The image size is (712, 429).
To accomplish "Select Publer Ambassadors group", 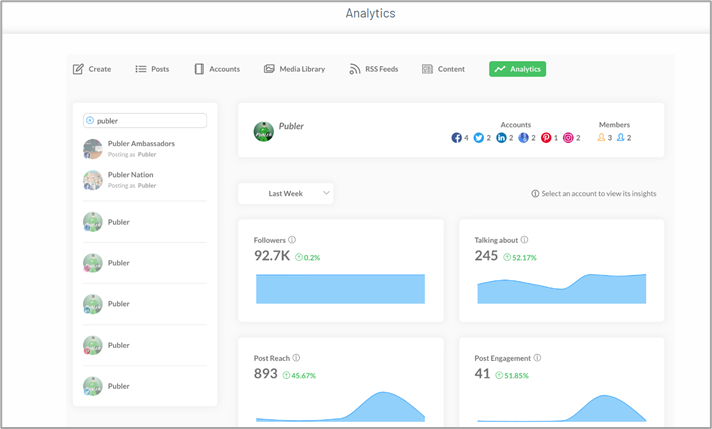I will [x=145, y=149].
